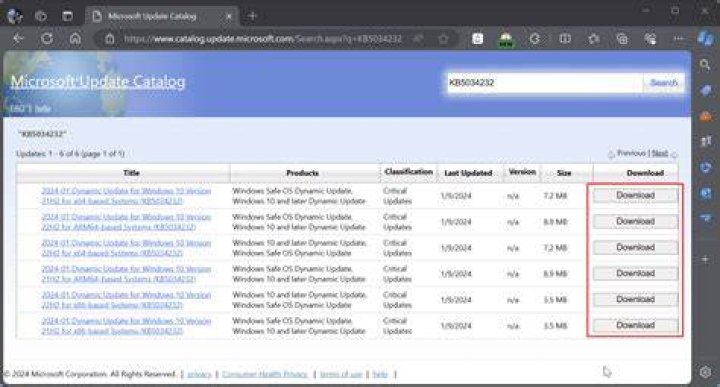This screenshot has width=720, height=387.
Task: Select the Microsoft Update Catalog browser tab
Action: pos(162,17)
